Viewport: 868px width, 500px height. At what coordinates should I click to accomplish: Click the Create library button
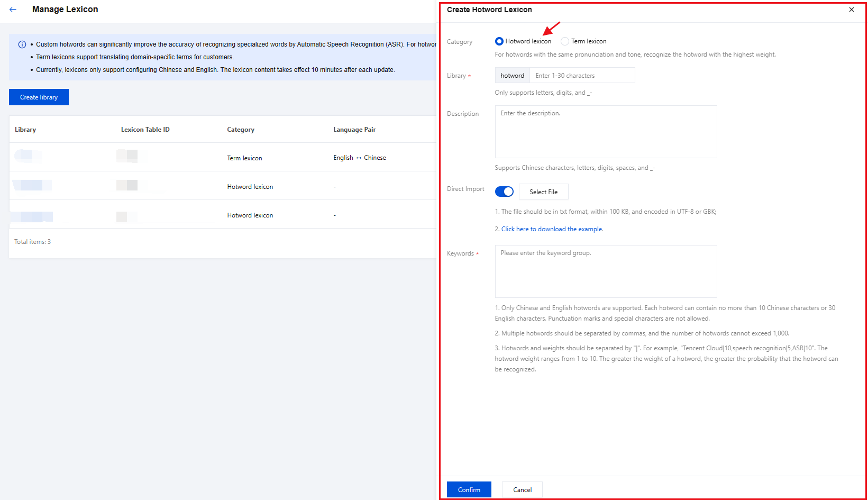39,97
